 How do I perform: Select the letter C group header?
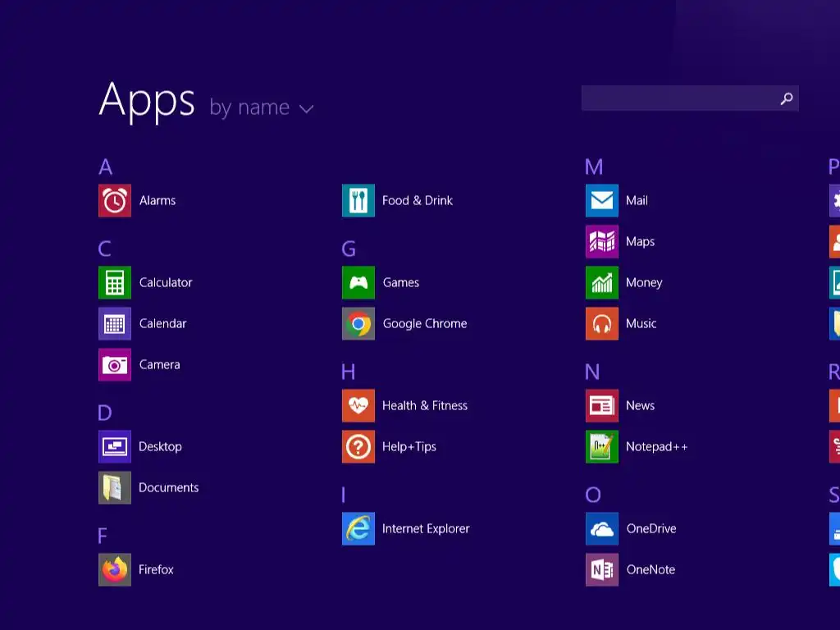click(105, 249)
